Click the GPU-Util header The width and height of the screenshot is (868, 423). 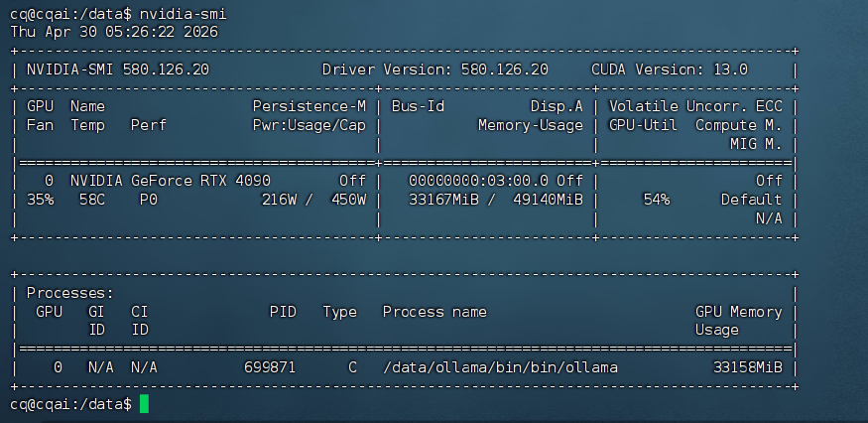643,126
